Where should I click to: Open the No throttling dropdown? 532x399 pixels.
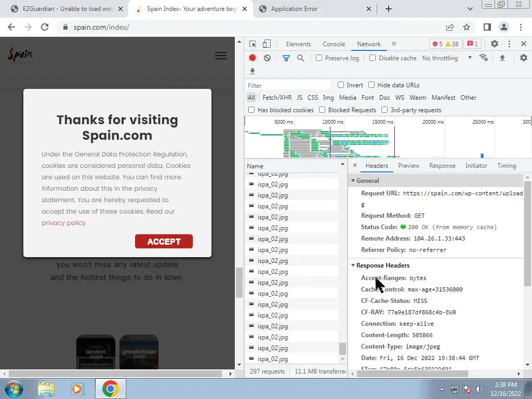pyautogui.click(x=447, y=58)
